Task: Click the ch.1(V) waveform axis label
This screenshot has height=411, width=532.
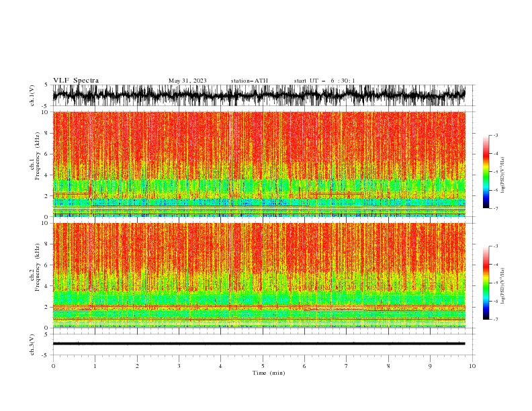Action: [x=32, y=95]
